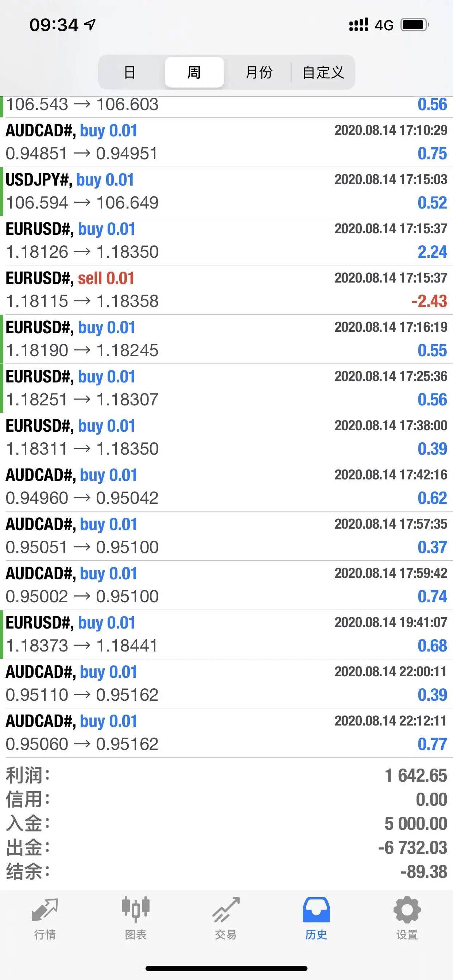Image resolution: width=453 pixels, height=980 pixels.
Task: Tap the cellular signal bars icon
Action: tap(359, 24)
